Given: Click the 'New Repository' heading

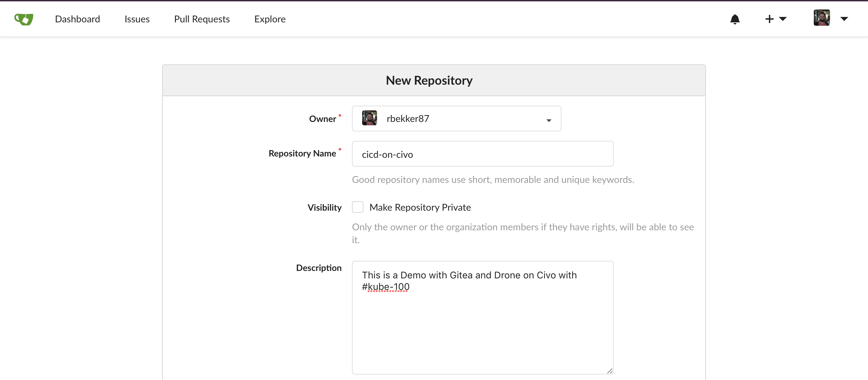Looking at the screenshot, I should pos(429,80).
